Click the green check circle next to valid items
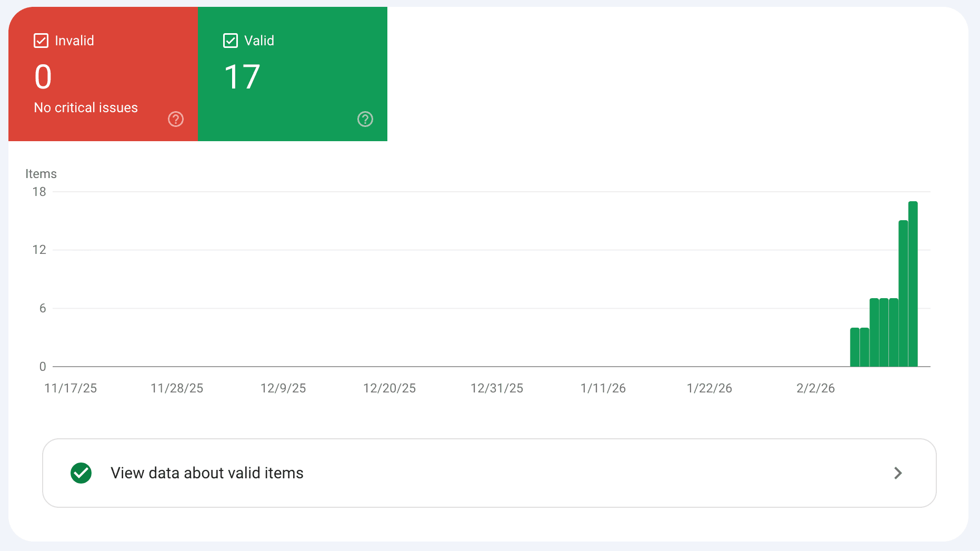This screenshot has height=551, width=980. point(81,473)
